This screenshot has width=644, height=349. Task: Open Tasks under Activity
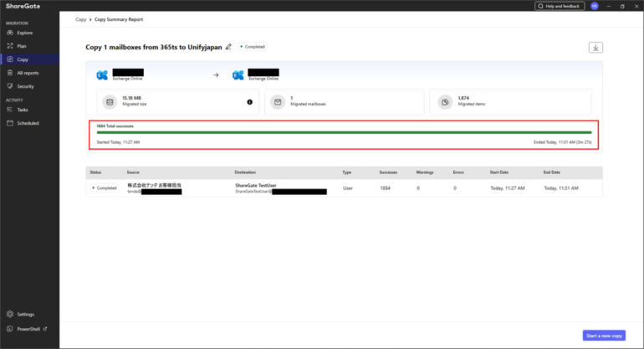click(x=23, y=110)
